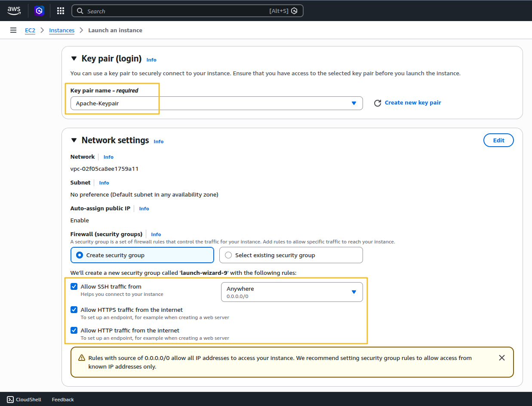Click the Alt+S shortcut icon in search bar

[294, 10]
